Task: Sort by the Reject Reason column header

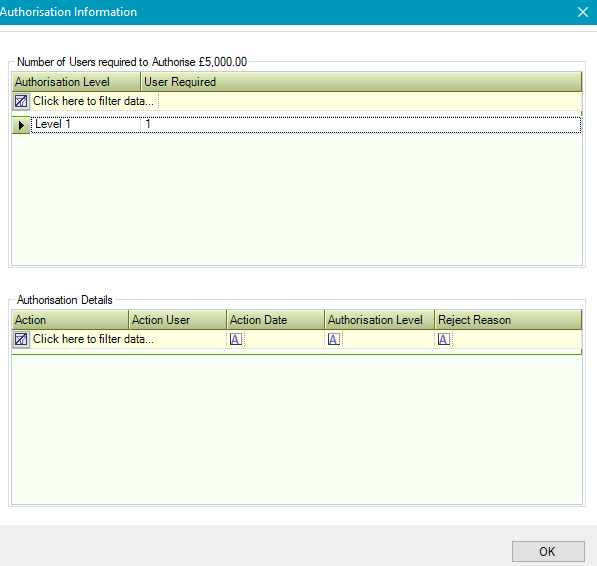Action: pyautogui.click(x=509, y=320)
